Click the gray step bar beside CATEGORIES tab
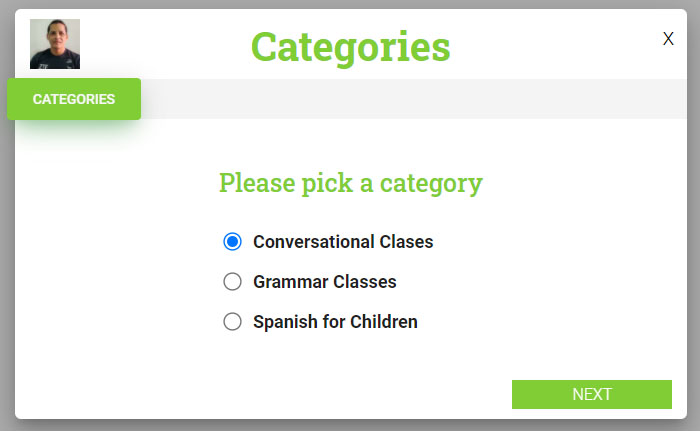Viewport: 700px width, 431px height. pos(410,99)
